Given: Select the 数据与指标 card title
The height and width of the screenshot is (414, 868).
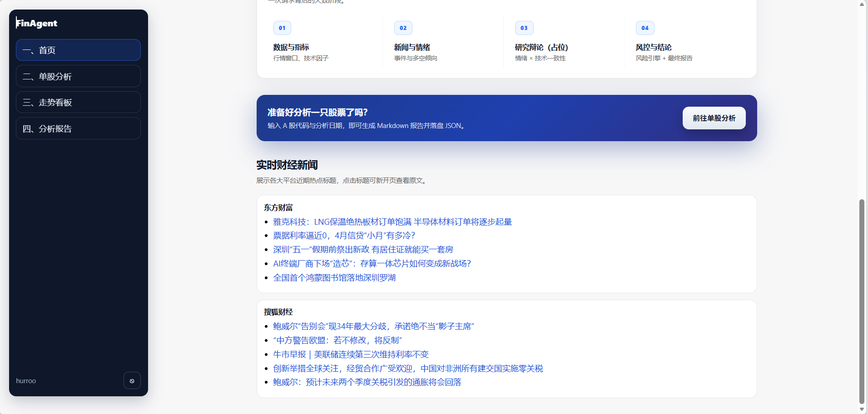Looking at the screenshot, I should [x=291, y=47].
